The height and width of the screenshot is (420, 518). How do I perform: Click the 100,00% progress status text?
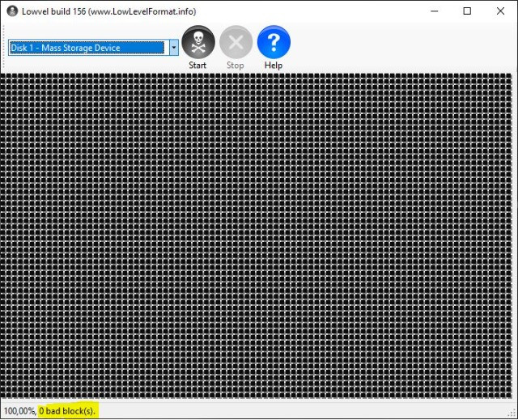click(19, 411)
